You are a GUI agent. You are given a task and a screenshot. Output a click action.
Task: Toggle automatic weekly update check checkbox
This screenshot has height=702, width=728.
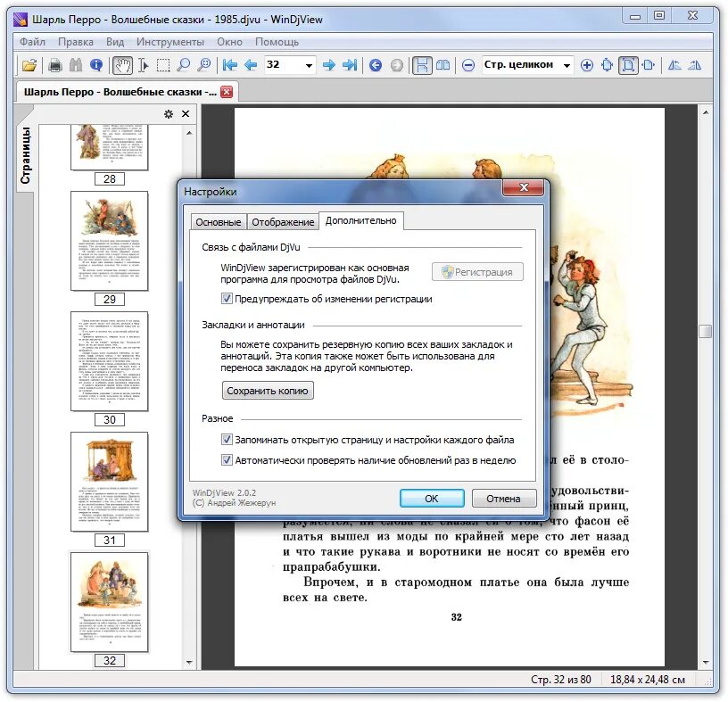click(227, 460)
